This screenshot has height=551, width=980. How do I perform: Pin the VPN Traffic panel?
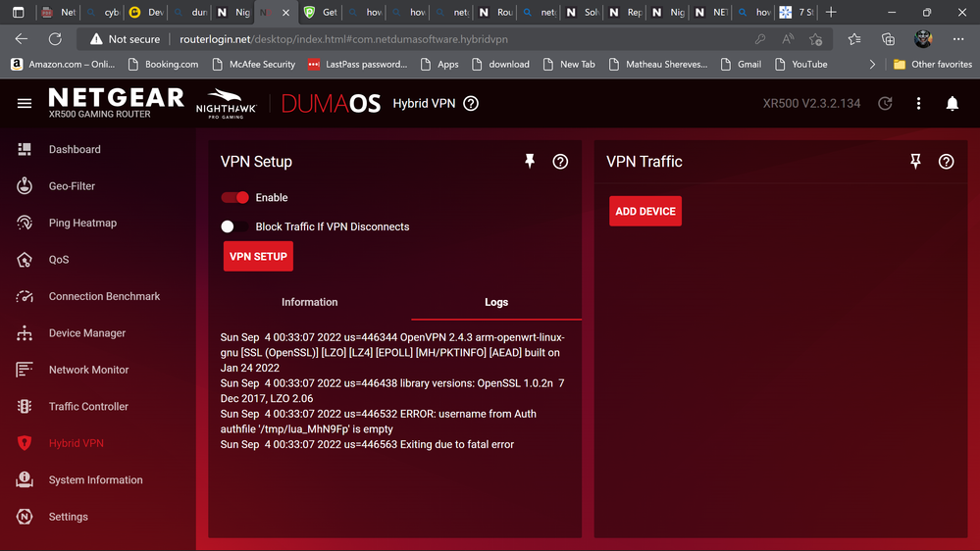(x=915, y=162)
